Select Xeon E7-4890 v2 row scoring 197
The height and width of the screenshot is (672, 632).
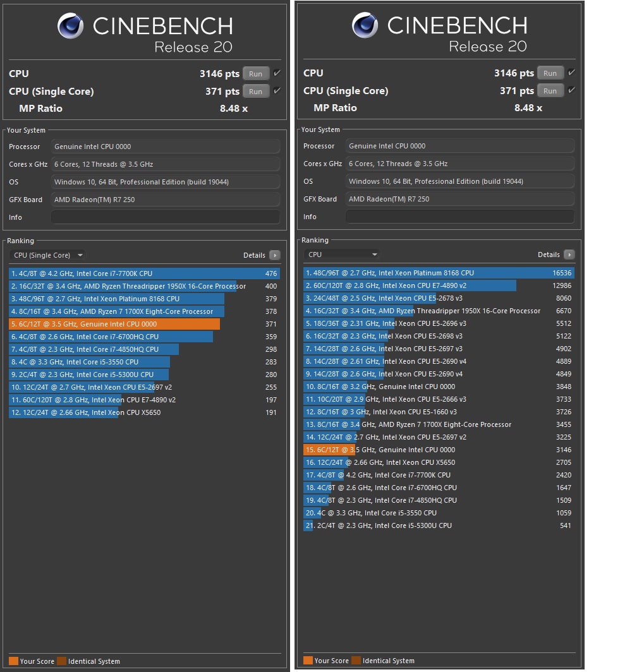pyautogui.click(x=145, y=400)
